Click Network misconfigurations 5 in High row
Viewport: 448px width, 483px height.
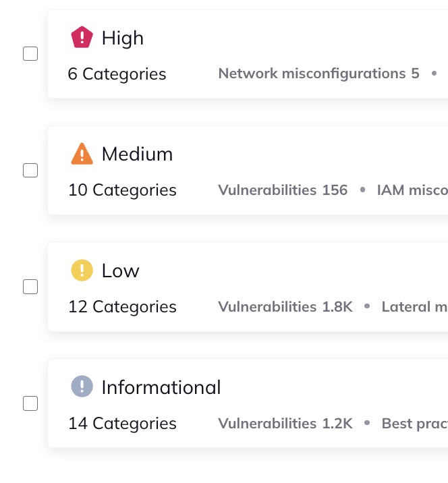point(318,74)
